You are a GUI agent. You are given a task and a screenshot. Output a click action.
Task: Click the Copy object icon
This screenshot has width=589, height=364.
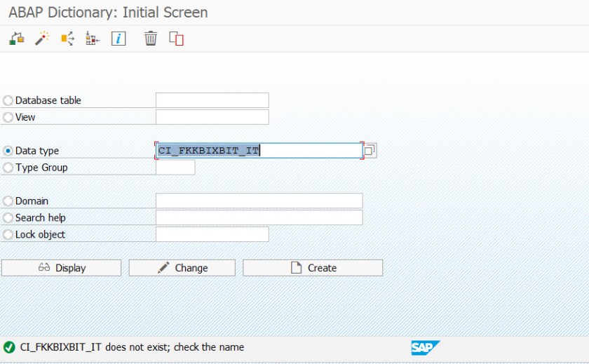click(176, 39)
